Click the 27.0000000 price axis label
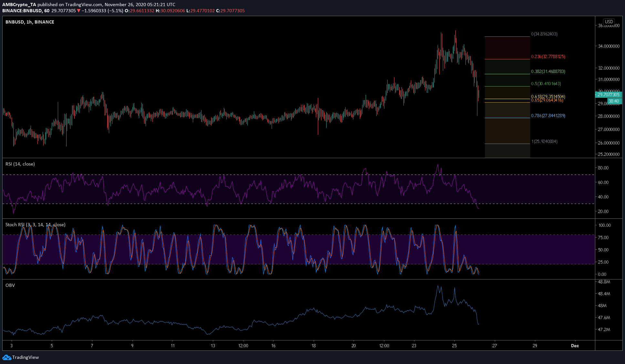Image resolution: width=625 pixels, height=364 pixels. point(609,129)
